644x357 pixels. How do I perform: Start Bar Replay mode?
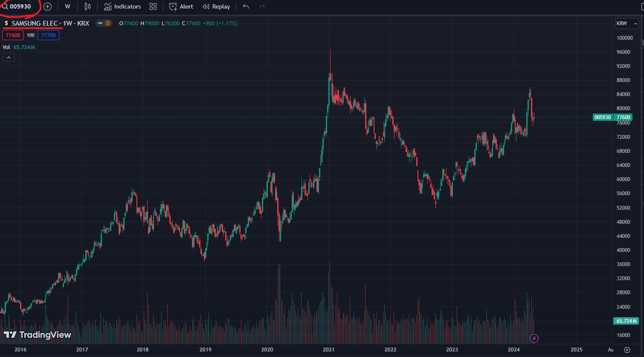(216, 6)
